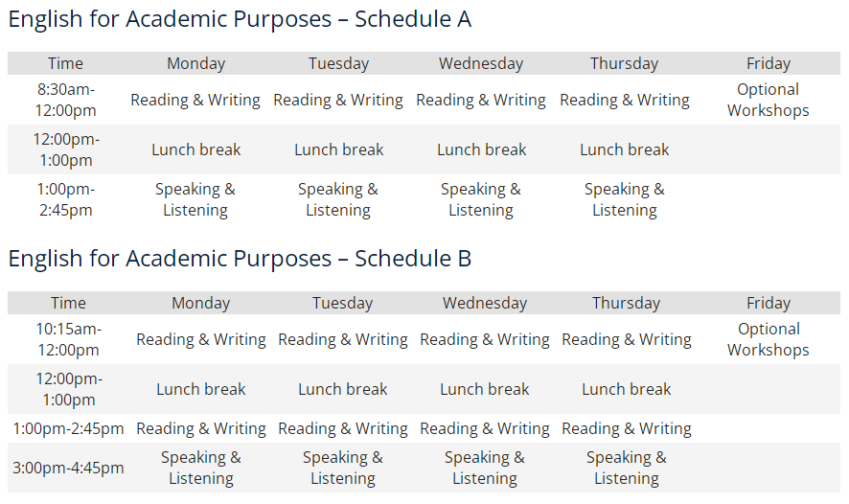849x504 pixels.
Task: Click Schedule A Wednesday Speaking & Listening cell
Action: (481, 199)
